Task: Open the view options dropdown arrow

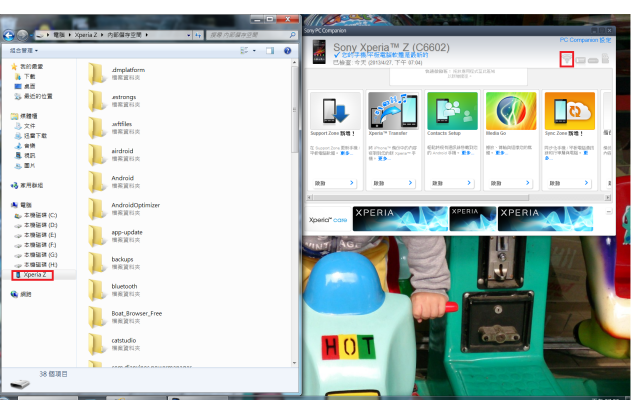Action: click(254, 51)
